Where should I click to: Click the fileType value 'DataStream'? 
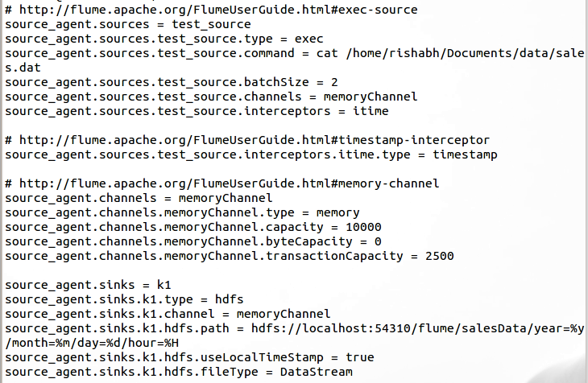(316, 372)
